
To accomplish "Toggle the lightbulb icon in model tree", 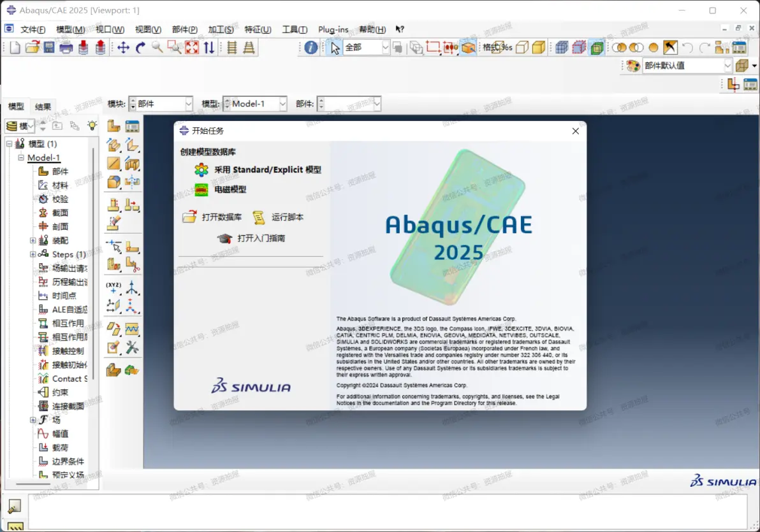I will pos(92,126).
